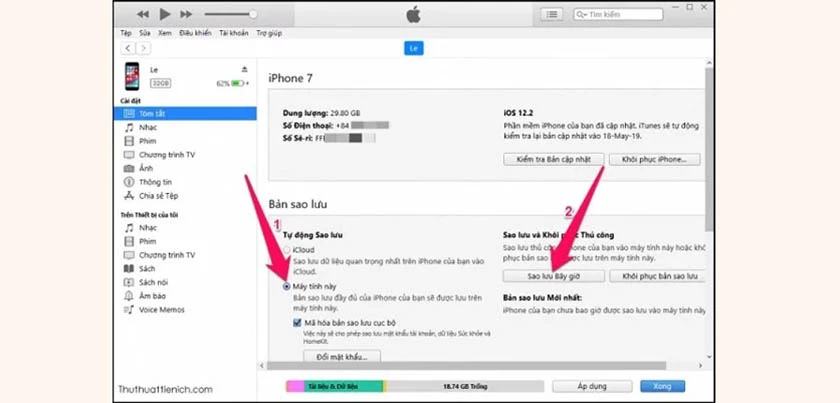The width and height of the screenshot is (840, 403).
Task: Select the Máy tính này radio button
Action: (287, 287)
